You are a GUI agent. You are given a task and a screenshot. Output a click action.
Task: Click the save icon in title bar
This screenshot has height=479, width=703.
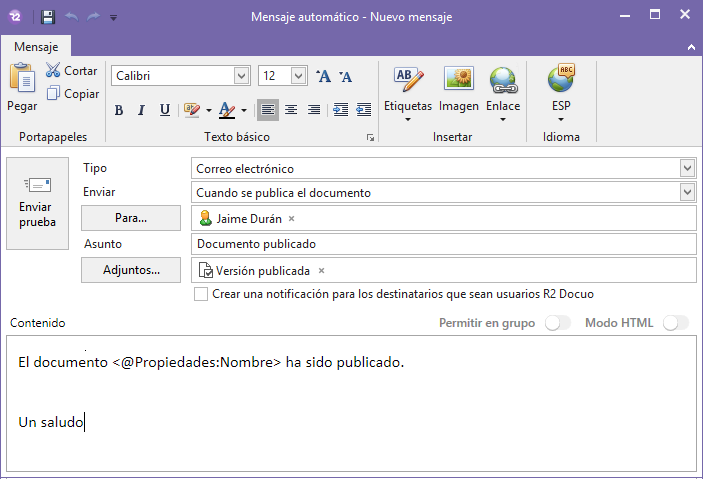(x=48, y=17)
